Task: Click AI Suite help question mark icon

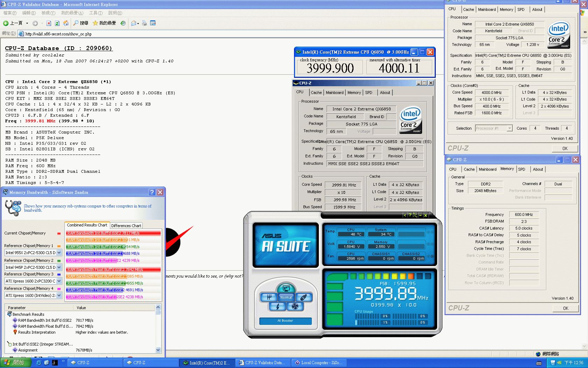Action: (410, 215)
